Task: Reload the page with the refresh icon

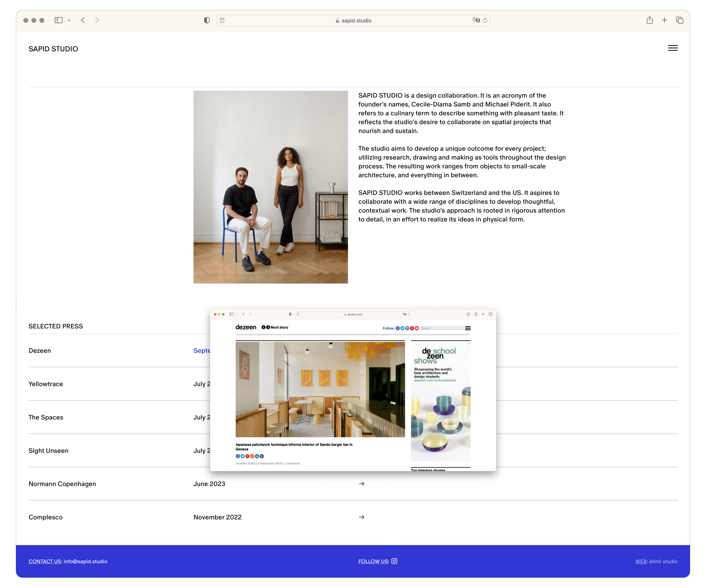Action: coord(485,21)
